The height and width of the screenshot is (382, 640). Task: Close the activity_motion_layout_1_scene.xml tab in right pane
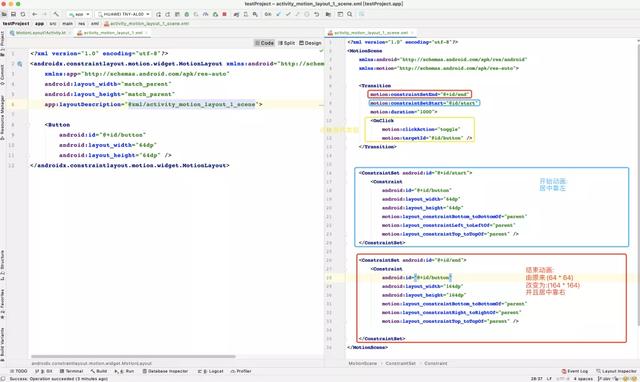412,33
